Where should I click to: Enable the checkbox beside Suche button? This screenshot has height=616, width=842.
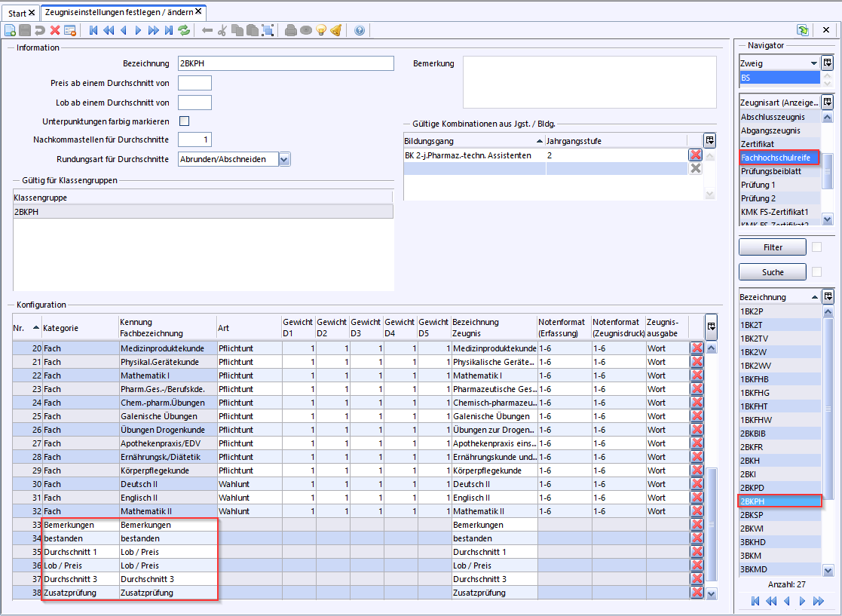pyautogui.click(x=816, y=272)
